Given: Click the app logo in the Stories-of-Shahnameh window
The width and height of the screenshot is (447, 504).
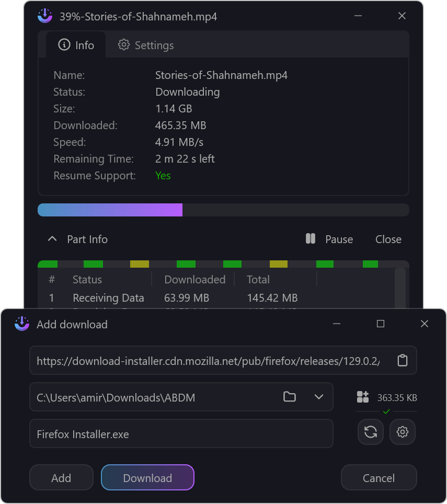Looking at the screenshot, I should pos(45,16).
